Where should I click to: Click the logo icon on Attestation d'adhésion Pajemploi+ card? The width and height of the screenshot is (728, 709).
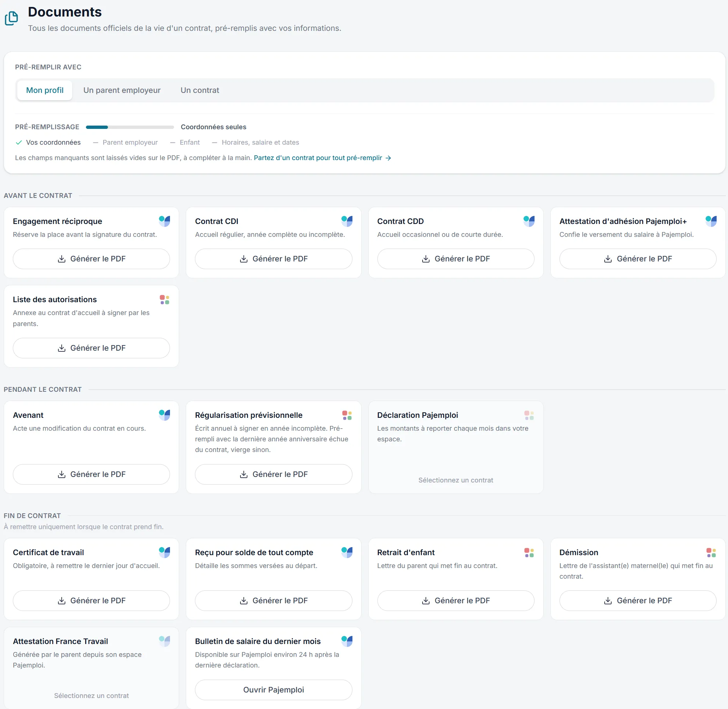(x=711, y=221)
